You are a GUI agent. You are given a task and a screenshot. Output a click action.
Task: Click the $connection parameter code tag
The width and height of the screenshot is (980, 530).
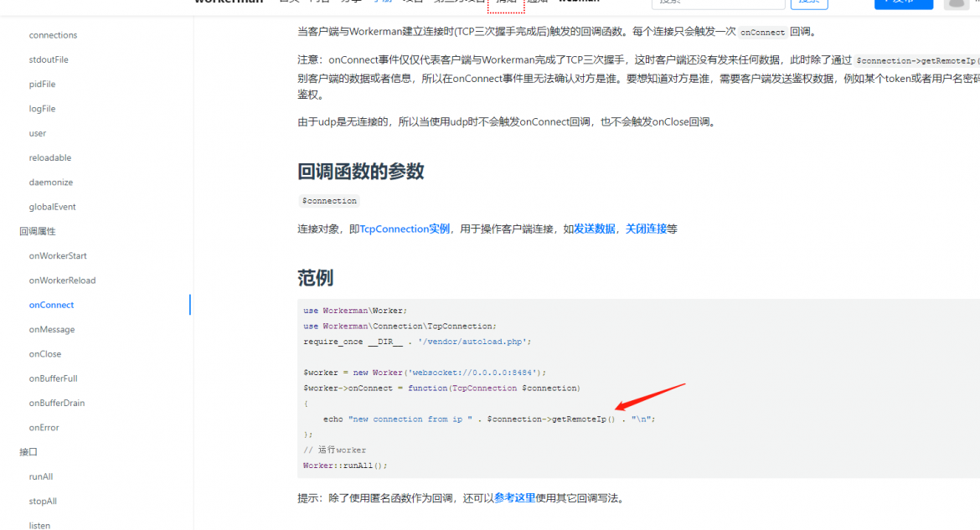pyautogui.click(x=329, y=201)
